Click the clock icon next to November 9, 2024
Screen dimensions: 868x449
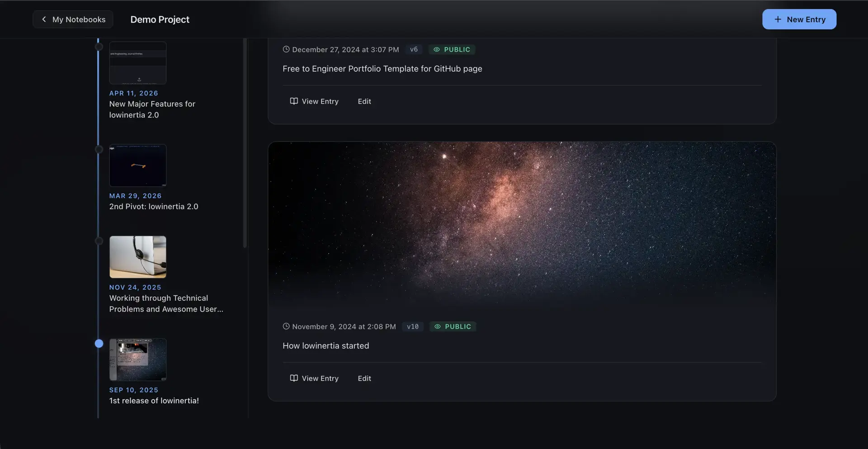[x=286, y=326]
